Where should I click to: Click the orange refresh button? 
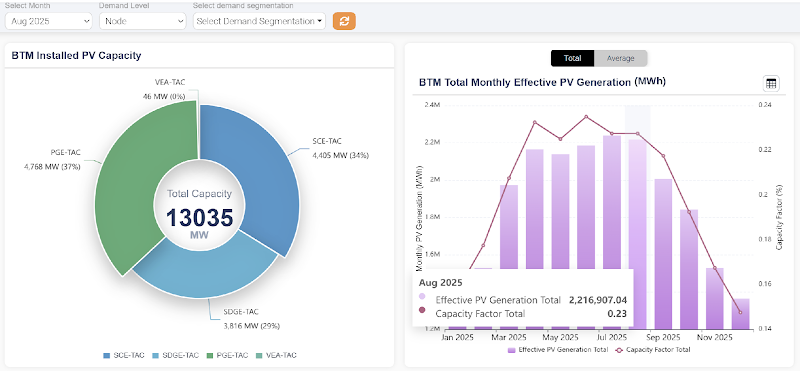pyautogui.click(x=344, y=21)
